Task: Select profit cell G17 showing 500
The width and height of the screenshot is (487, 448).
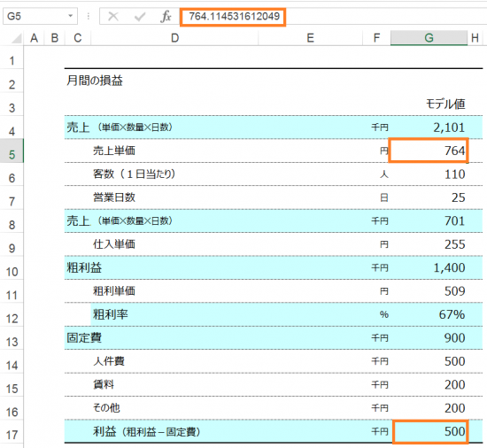Action: tap(430, 431)
